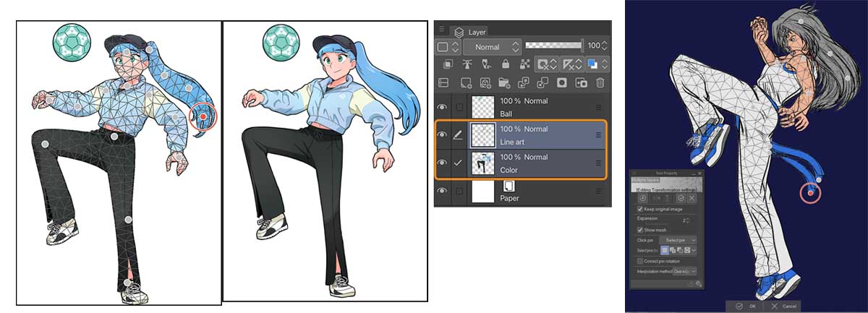This screenshot has height=313, width=868.
Task: Grab the Ball layer reorder handle
Action: (x=598, y=107)
